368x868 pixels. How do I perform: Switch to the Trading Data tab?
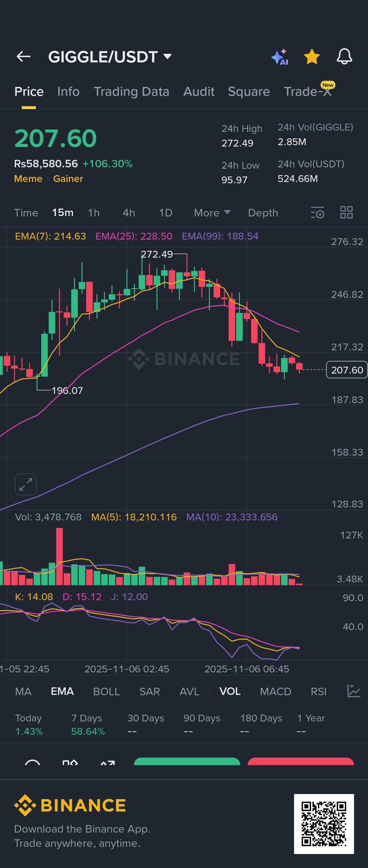click(x=132, y=91)
